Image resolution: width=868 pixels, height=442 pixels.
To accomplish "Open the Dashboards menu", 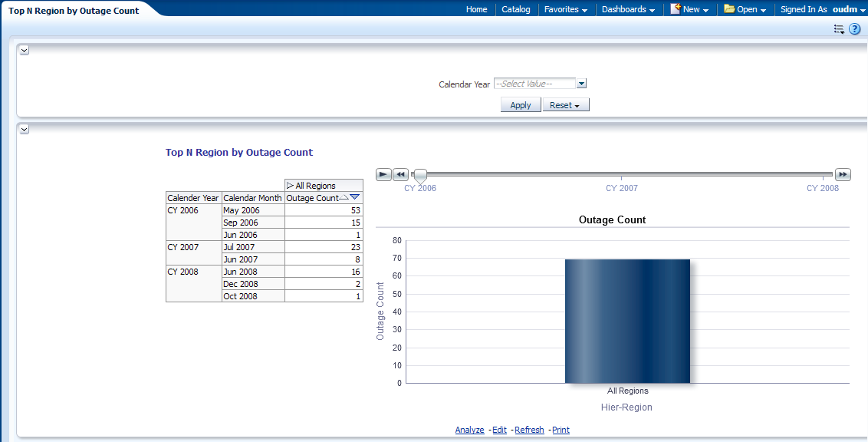I will [628, 9].
